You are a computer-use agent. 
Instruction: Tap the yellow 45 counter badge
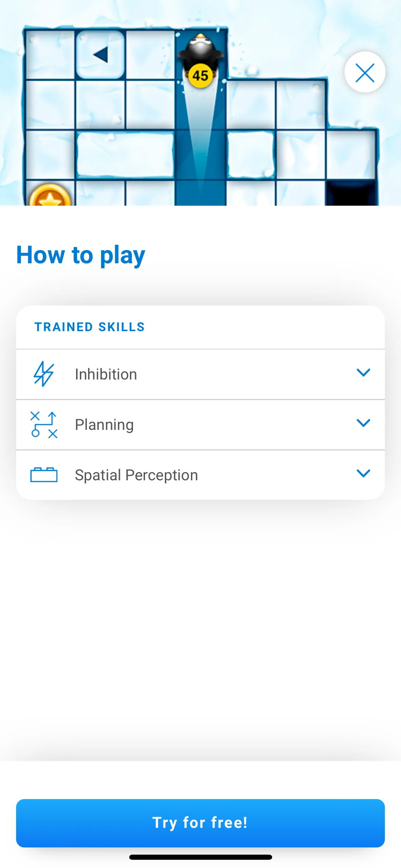point(200,76)
